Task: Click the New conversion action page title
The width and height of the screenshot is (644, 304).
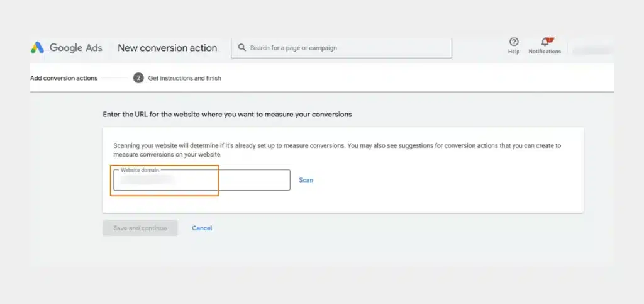Action: coord(167,48)
